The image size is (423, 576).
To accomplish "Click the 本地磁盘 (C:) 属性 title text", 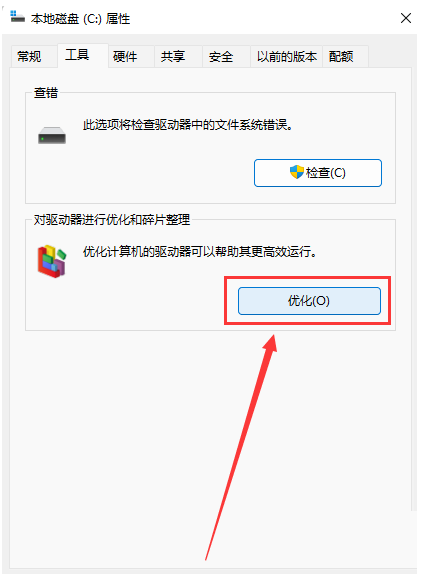I will click(80, 18).
